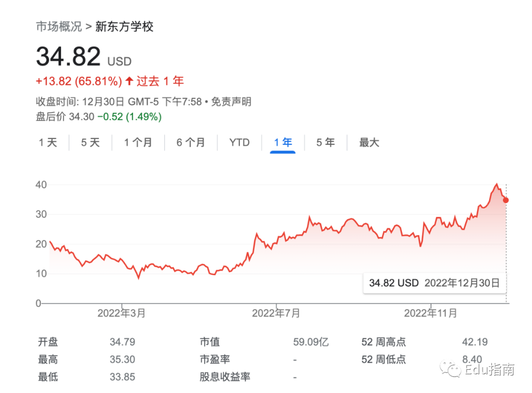Image resolution: width=532 pixels, height=393 pixels.
Task: Click the 最高 value 35.30
Action: point(123,359)
